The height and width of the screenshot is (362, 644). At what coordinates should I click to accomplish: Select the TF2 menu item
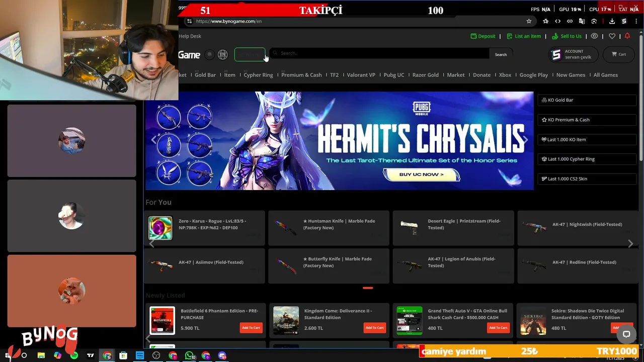pyautogui.click(x=334, y=75)
